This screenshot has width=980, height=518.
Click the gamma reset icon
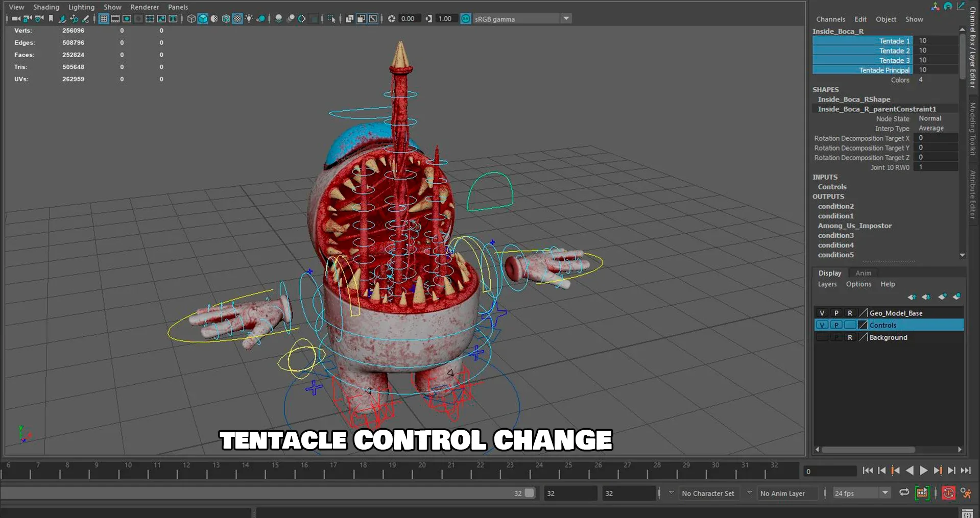click(429, 19)
